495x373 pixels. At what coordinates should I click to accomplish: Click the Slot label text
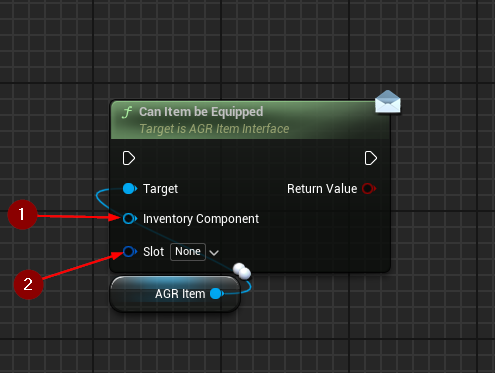153,252
